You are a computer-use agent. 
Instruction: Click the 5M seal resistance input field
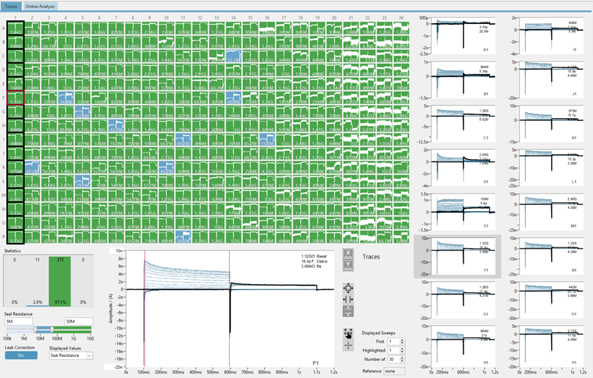19,321
